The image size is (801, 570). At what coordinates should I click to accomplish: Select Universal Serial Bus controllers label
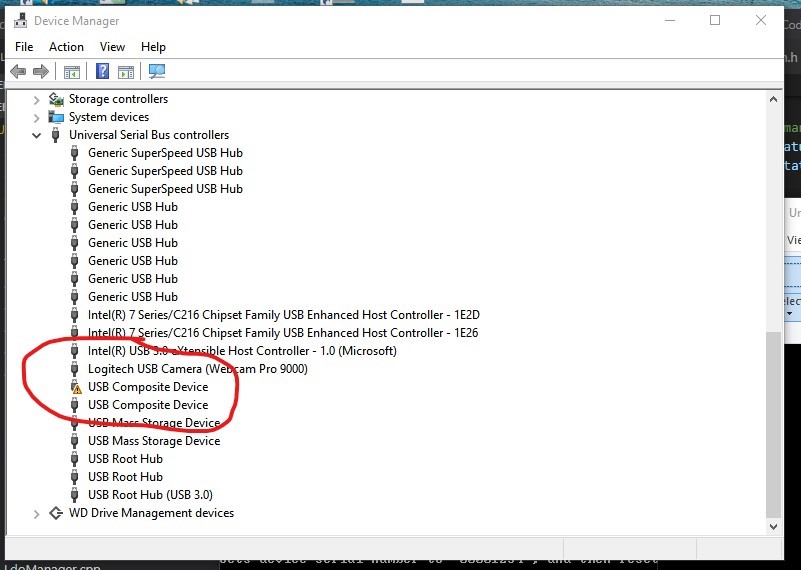click(149, 135)
